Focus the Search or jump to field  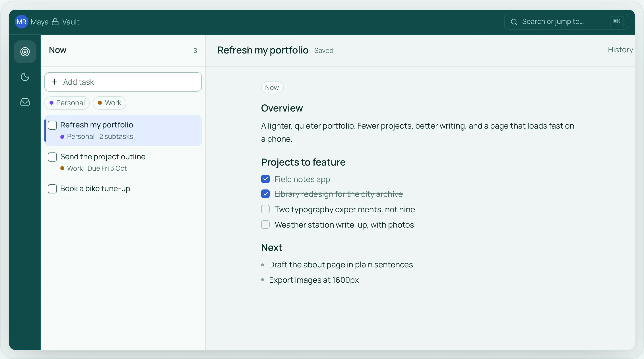point(566,22)
